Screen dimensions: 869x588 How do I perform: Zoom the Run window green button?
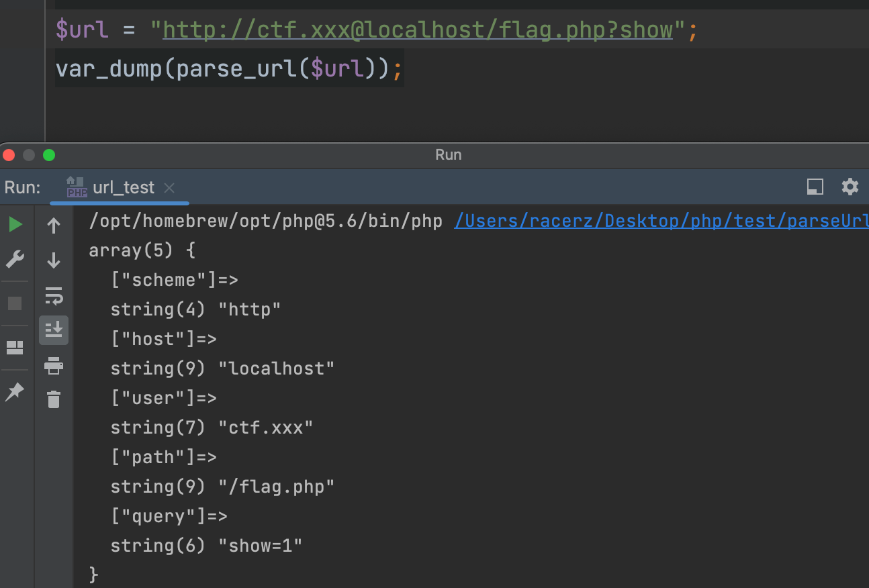(x=49, y=155)
